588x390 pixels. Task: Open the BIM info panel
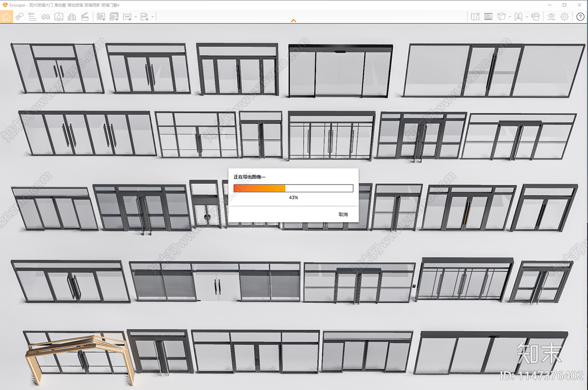pyautogui.click(x=32, y=17)
